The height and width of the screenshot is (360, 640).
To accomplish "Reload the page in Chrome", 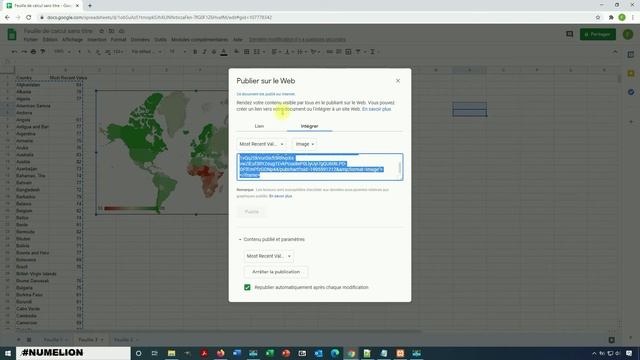I will point(29,18).
